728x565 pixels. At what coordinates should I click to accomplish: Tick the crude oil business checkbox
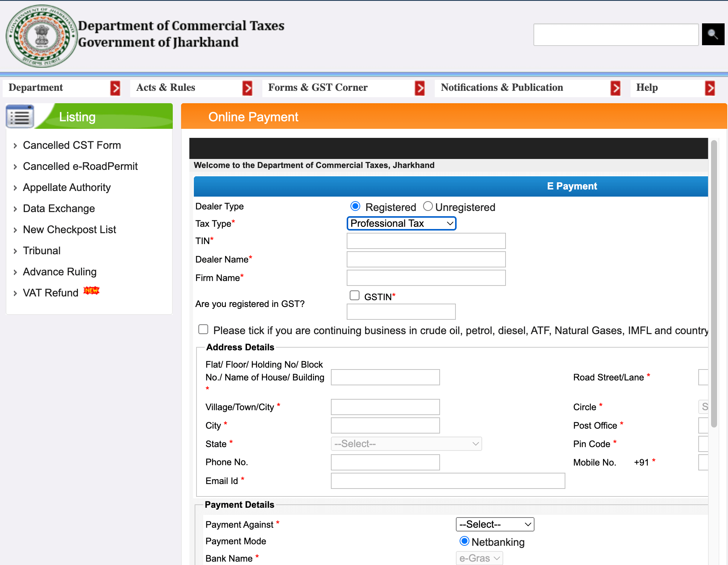(203, 330)
